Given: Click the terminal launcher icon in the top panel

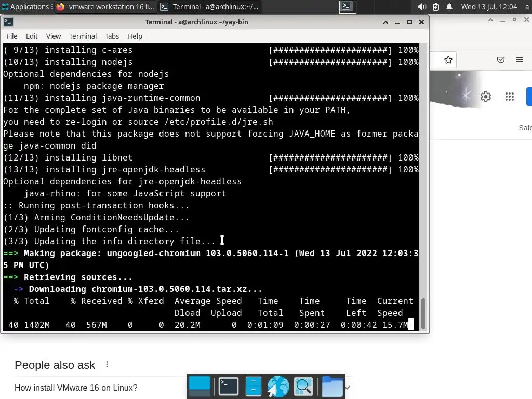Looking at the screenshot, I should [348, 7].
